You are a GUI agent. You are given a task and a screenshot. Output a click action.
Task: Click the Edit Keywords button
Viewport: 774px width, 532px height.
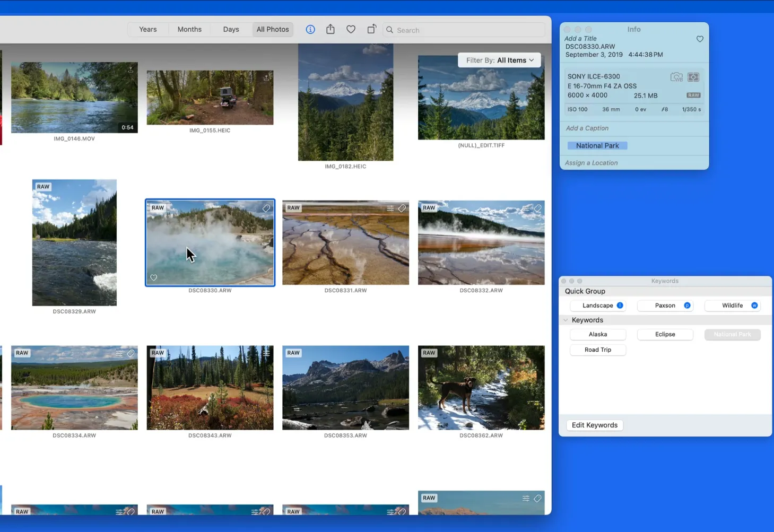(595, 425)
